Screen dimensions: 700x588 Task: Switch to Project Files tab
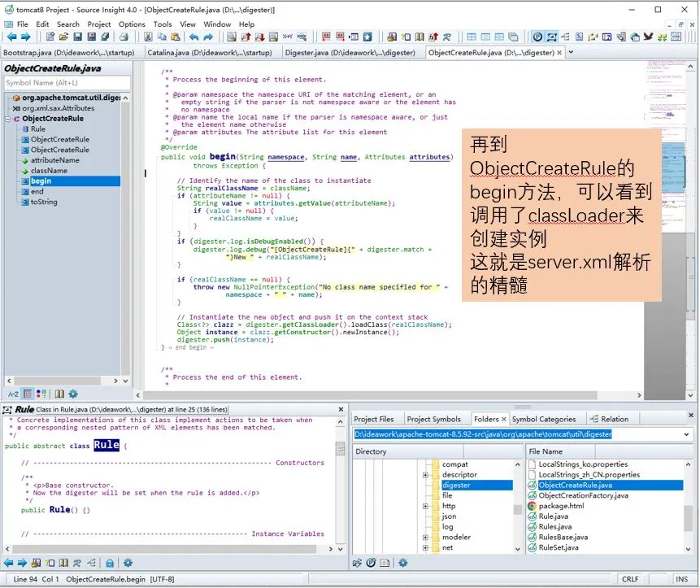[x=374, y=419]
